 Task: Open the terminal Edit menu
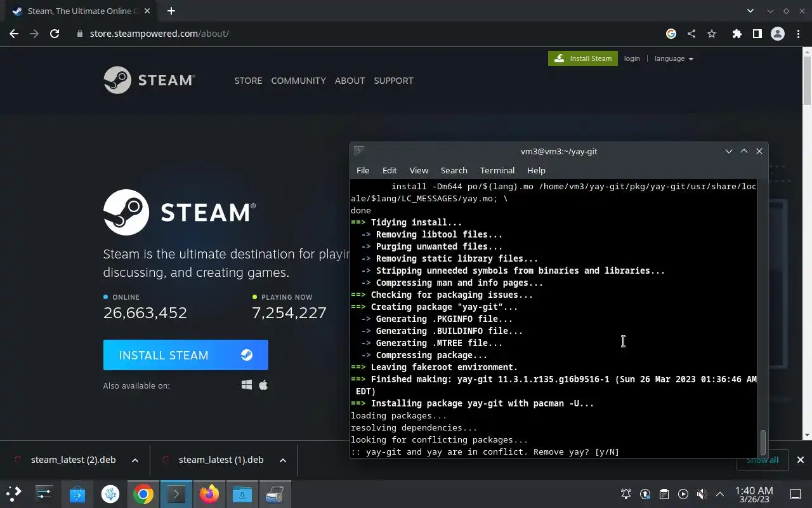(x=390, y=170)
